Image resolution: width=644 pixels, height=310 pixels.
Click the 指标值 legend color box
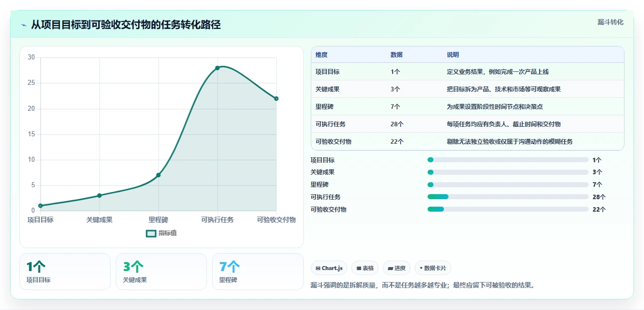coord(151,233)
